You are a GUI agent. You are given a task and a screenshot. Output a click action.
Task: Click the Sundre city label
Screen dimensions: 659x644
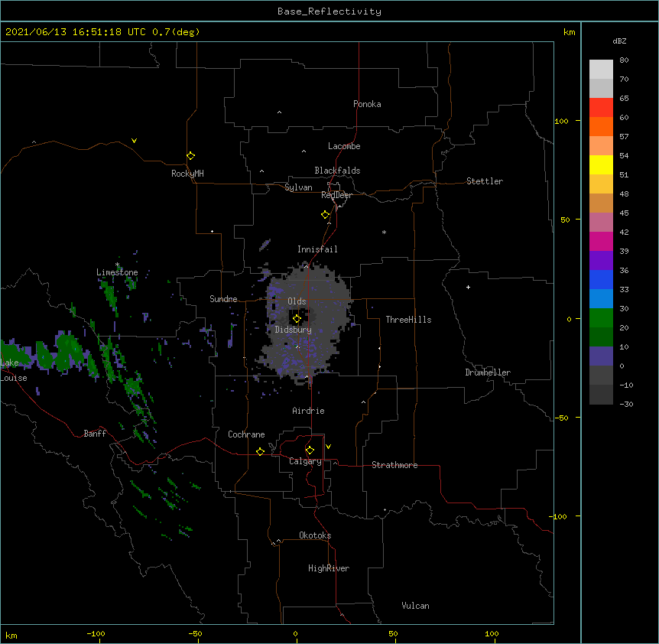tap(223, 299)
